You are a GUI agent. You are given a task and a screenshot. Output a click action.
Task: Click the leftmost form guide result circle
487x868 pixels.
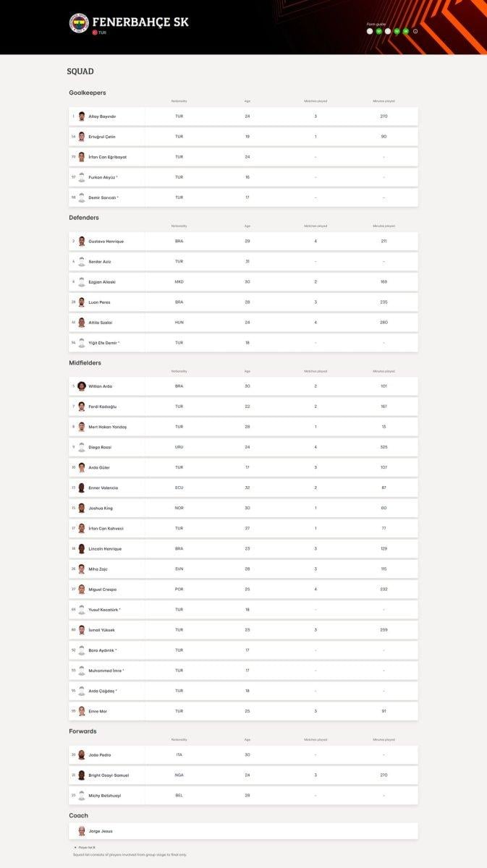point(370,31)
